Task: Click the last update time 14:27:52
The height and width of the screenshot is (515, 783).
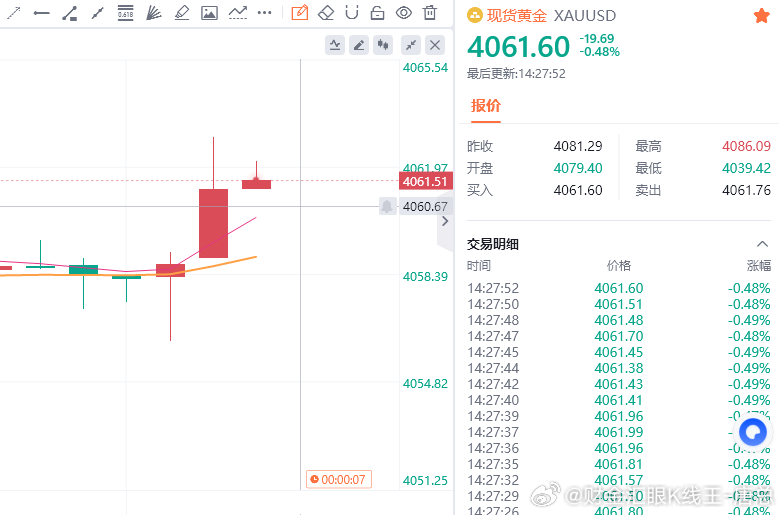Action: pyautogui.click(x=542, y=74)
